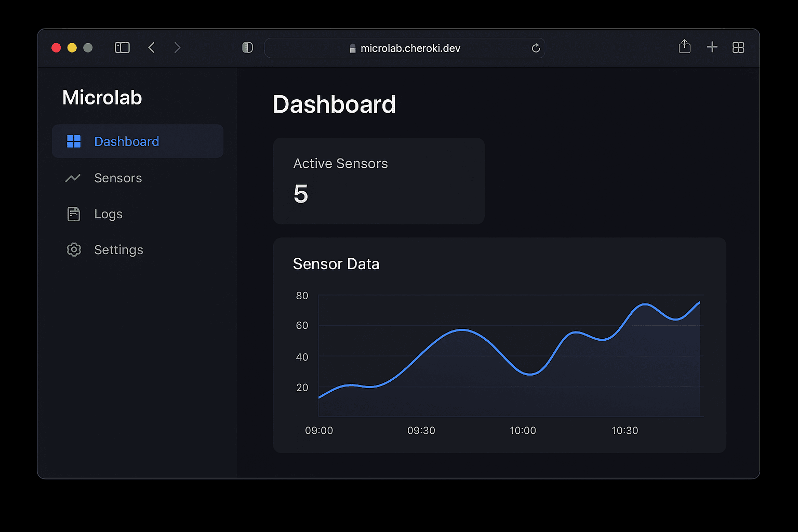Screen dimensions: 798x532
Task: Reload the microlab page
Action: click(536, 48)
